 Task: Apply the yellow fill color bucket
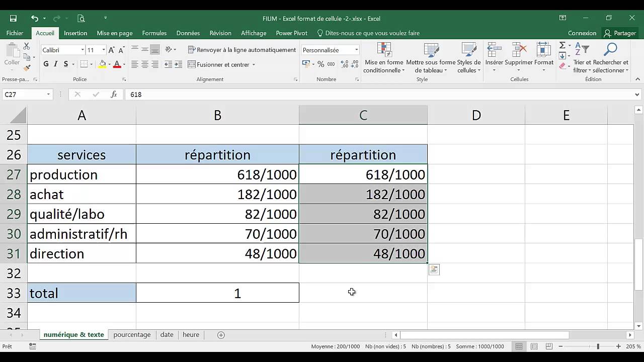click(102, 64)
